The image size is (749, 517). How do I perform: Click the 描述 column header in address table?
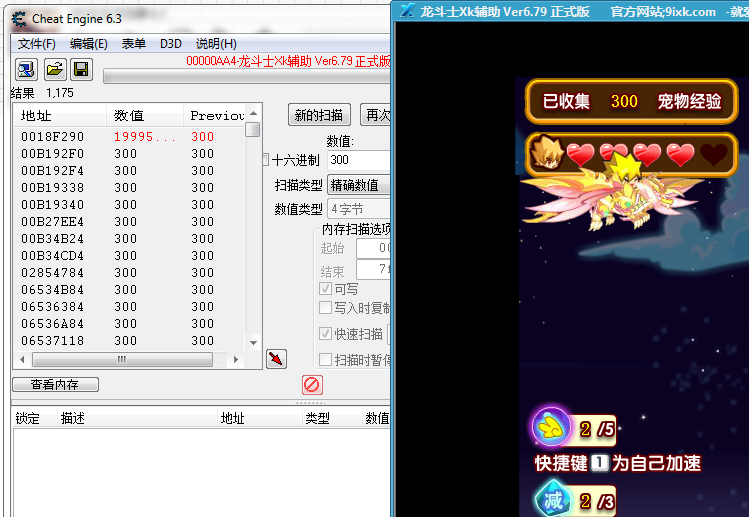pyautogui.click(x=138, y=419)
